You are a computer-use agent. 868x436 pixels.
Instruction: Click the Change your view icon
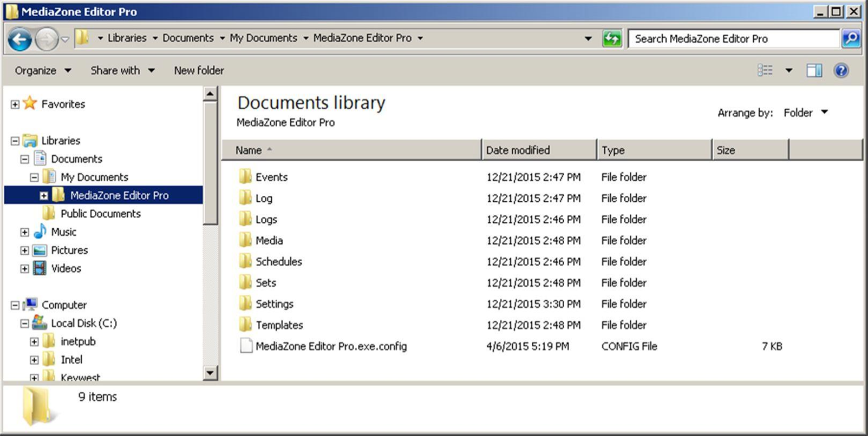point(765,70)
